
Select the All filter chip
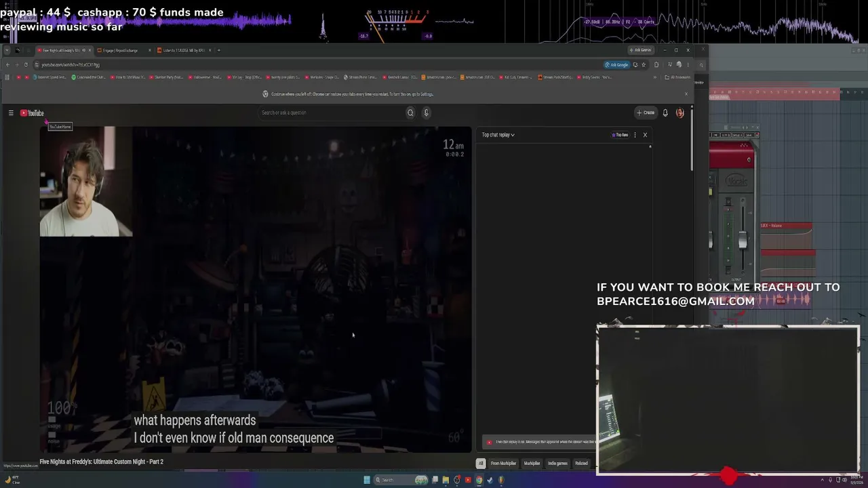(481, 464)
